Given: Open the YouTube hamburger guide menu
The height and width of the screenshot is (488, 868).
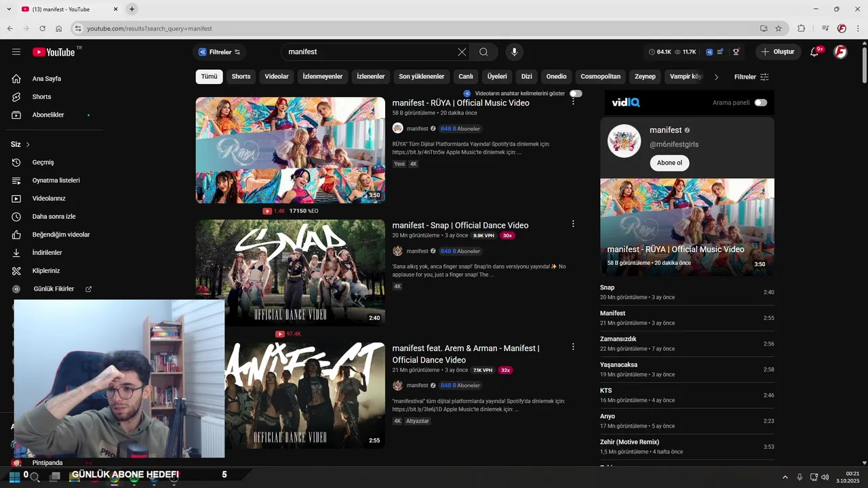Looking at the screenshot, I should (x=16, y=52).
